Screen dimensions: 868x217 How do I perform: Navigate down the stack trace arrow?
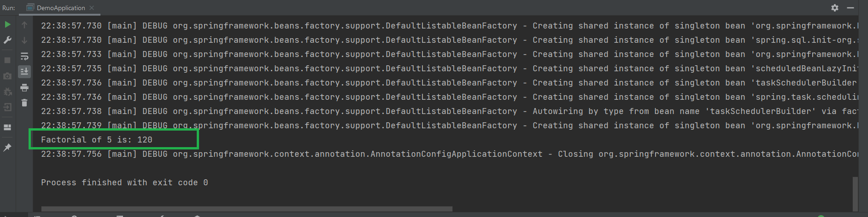(24, 40)
